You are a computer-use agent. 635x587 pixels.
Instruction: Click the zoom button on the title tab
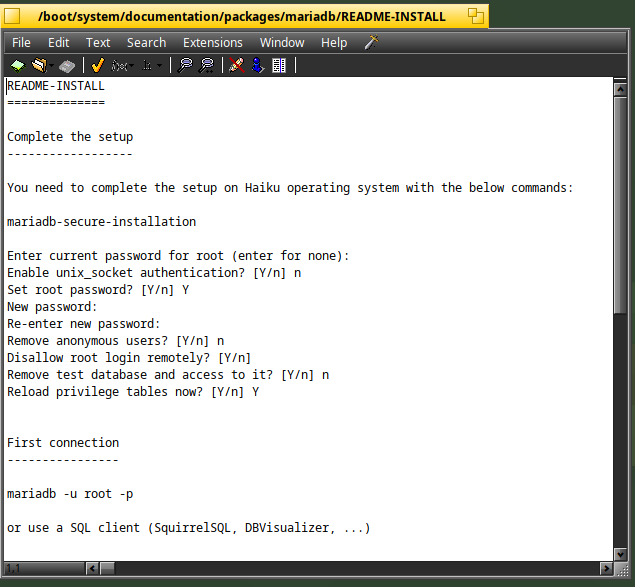[475, 17]
